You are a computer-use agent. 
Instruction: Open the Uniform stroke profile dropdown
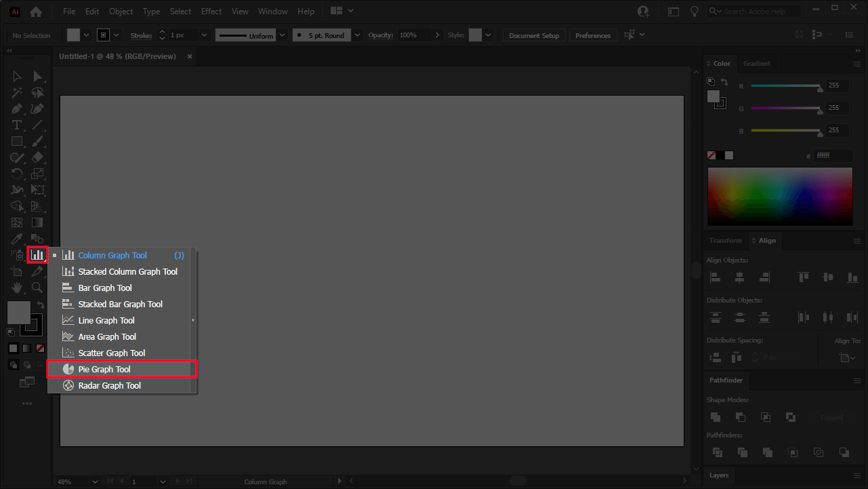(x=281, y=35)
